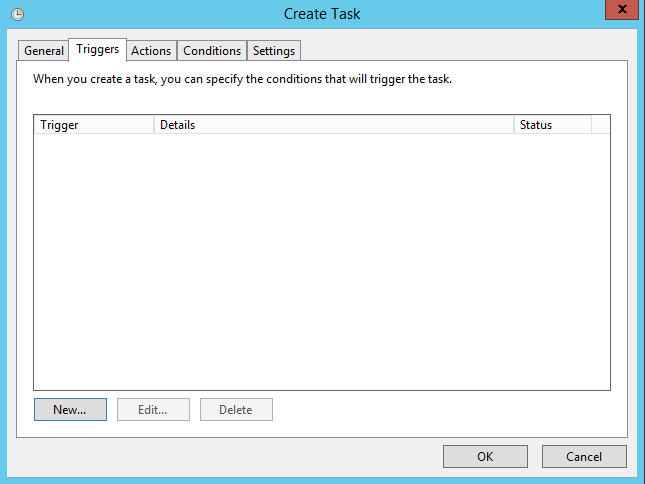The image size is (645, 484).
Task: Click the clock icon in title bar
Action: tap(17, 14)
